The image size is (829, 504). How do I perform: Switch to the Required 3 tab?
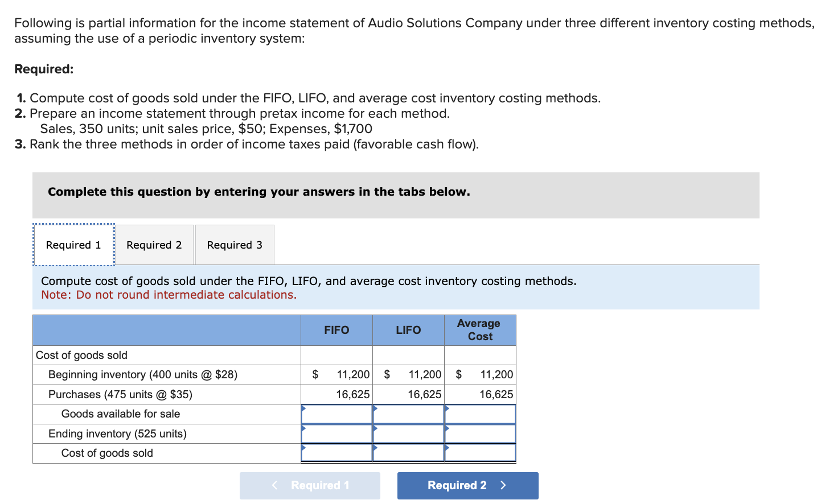tap(235, 245)
